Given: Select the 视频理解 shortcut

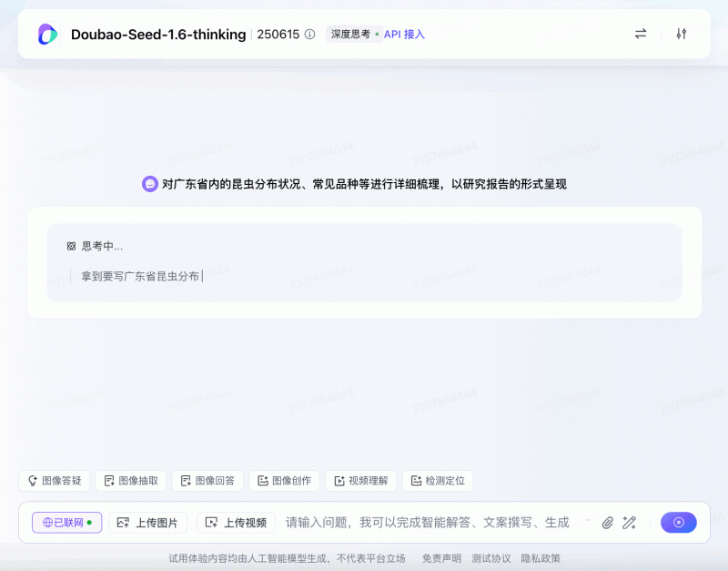Looking at the screenshot, I should 361,481.
